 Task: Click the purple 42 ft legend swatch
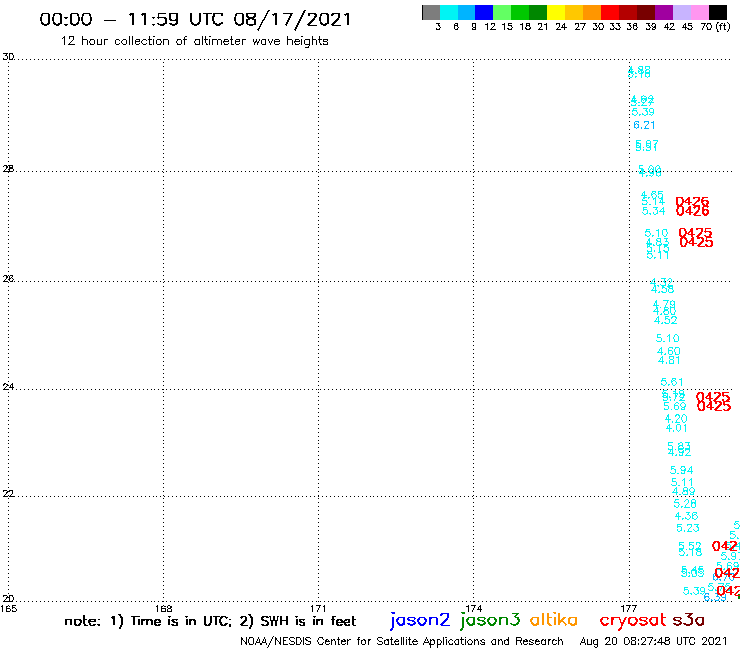[664, 12]
